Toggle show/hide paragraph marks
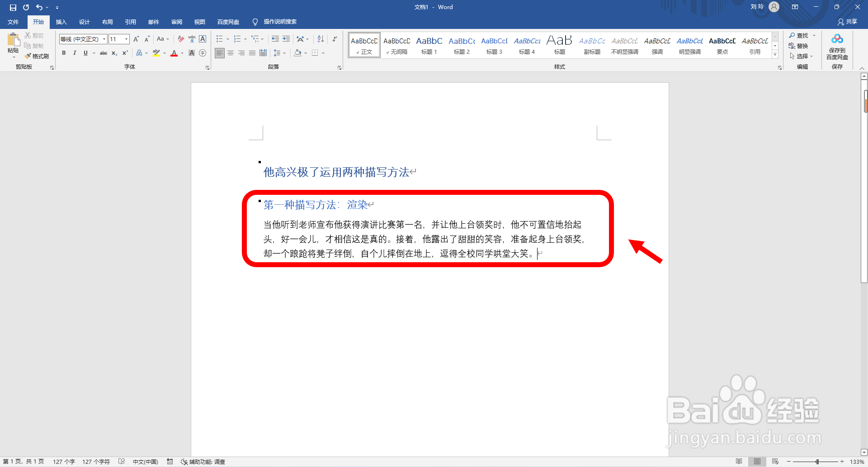The image size is (868, 467). coord(335,39)
